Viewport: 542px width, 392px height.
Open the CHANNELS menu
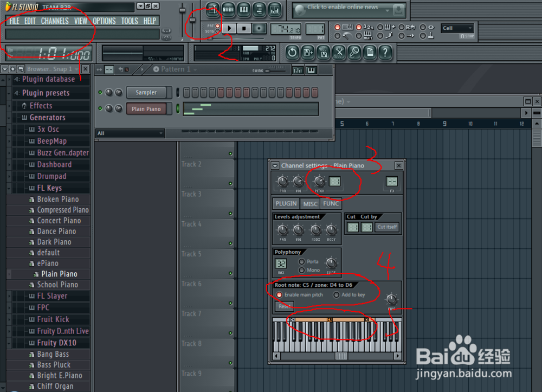pos(55,21)
